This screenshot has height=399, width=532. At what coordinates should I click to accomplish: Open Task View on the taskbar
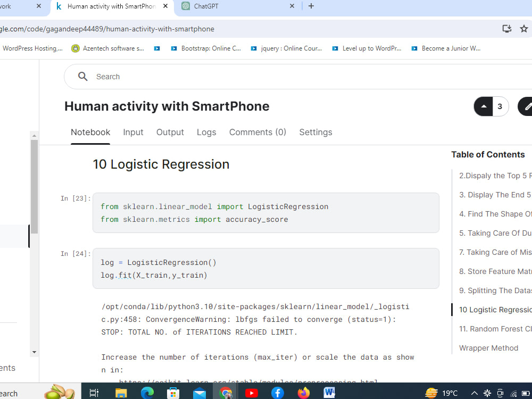(94, 393)
